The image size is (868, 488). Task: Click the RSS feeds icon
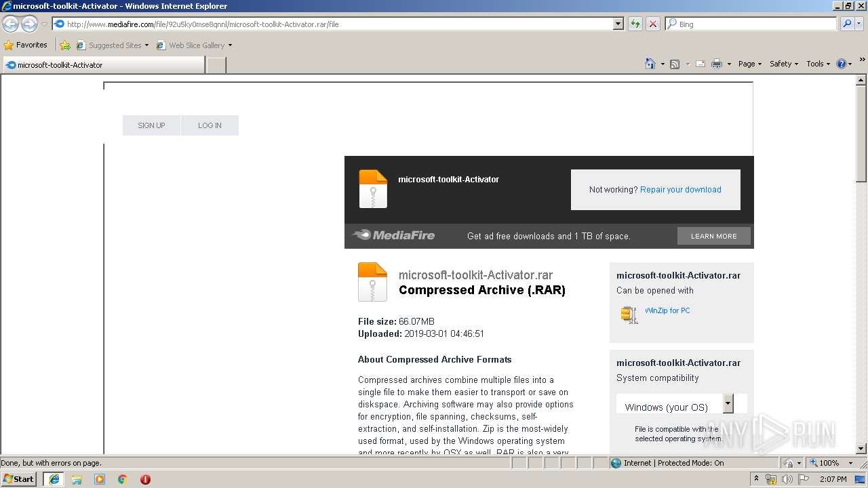[x=675, y=64]
